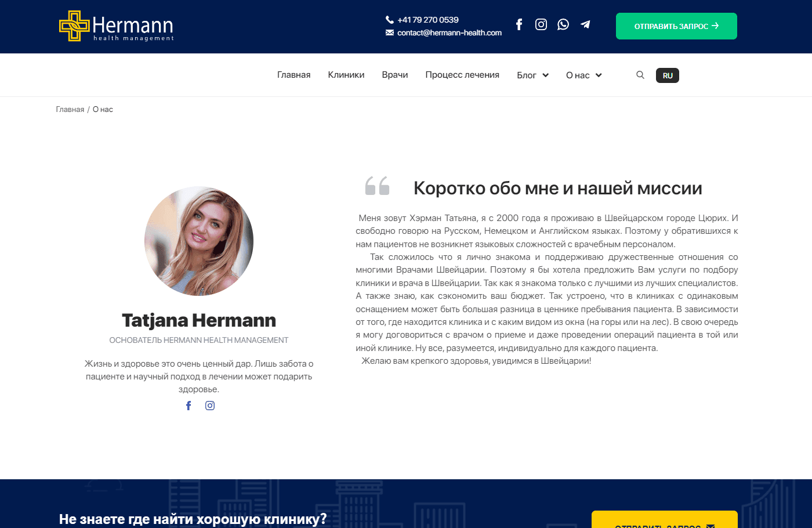
Task: Expand the О нас dropdown arrow
Action: click(599, 75)
